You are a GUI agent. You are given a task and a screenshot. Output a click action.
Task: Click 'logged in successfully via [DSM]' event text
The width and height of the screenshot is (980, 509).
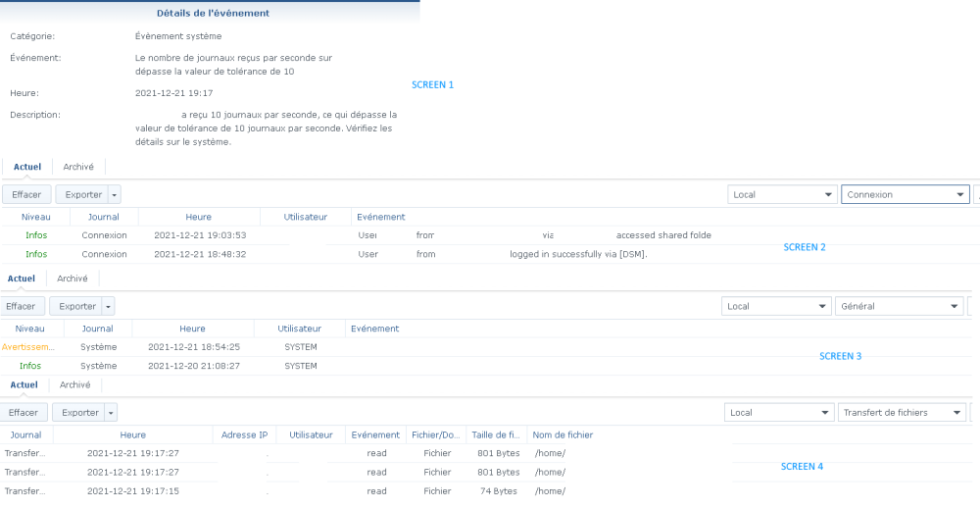pos(578,255)
